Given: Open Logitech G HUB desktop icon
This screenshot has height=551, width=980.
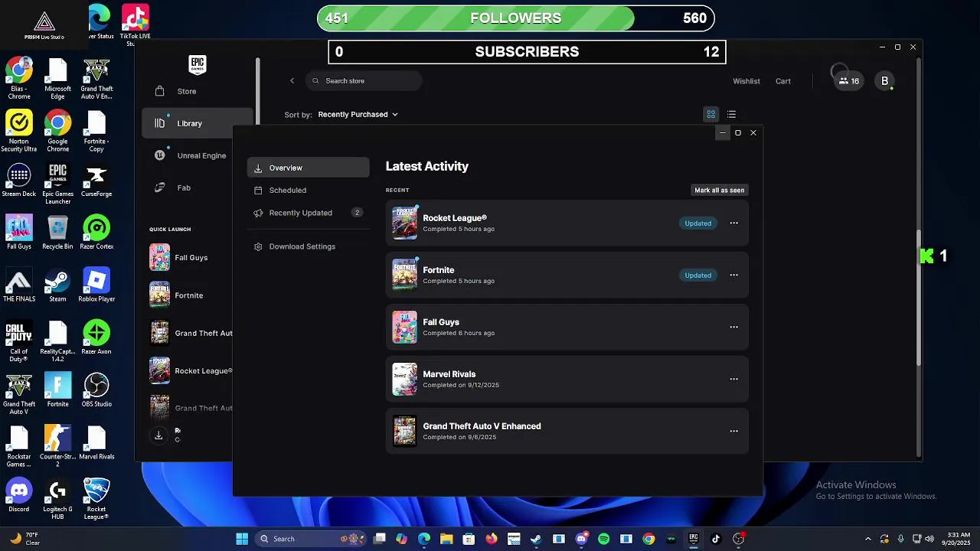Looking at the screenshot, I should point(57,499).
